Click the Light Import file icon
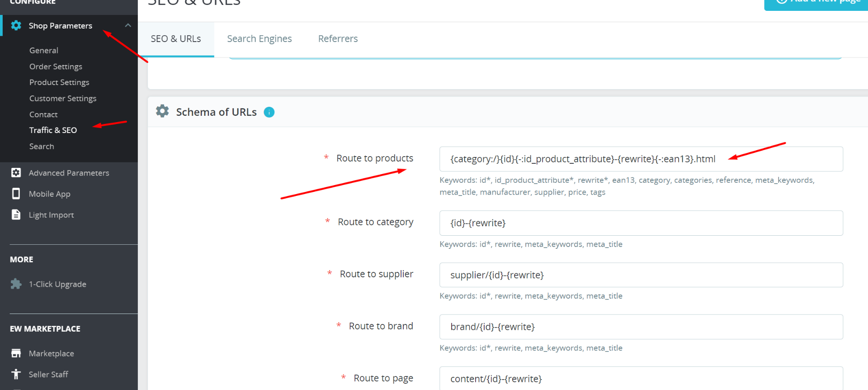 [16, 214]
